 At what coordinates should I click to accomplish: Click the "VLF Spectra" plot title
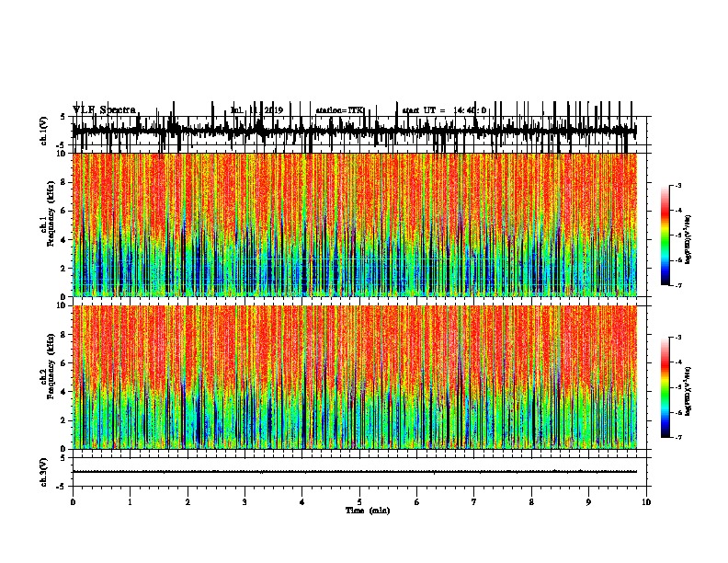pos(104,110)
